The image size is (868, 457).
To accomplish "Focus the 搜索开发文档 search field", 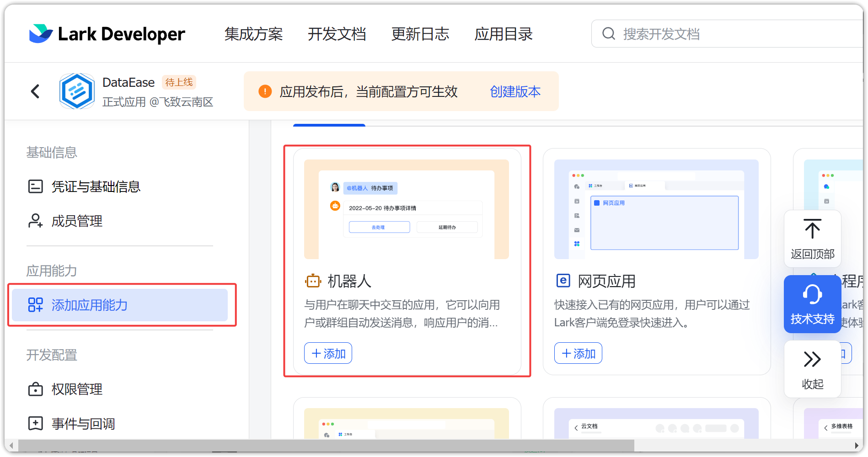I will click(x=727, y=33).
